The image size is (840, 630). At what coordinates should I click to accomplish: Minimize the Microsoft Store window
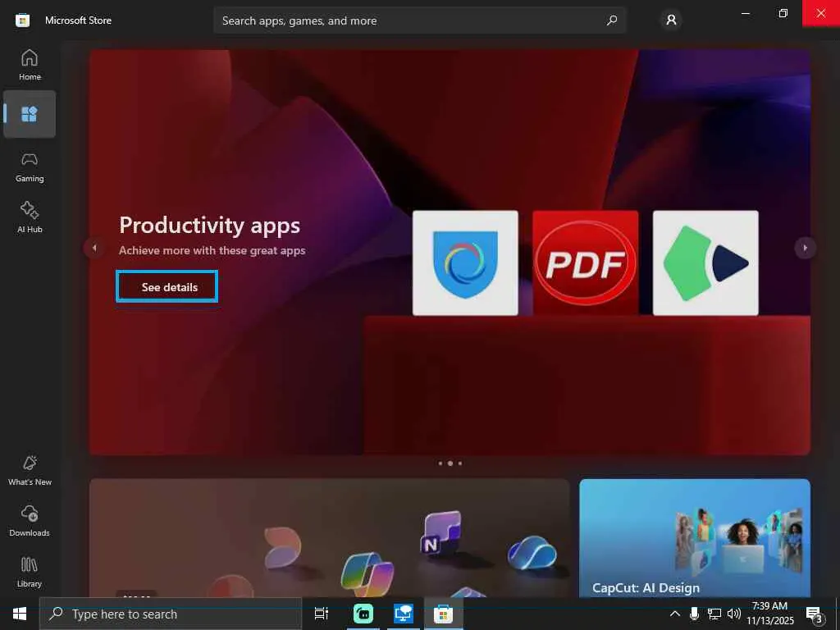point(745,13)
